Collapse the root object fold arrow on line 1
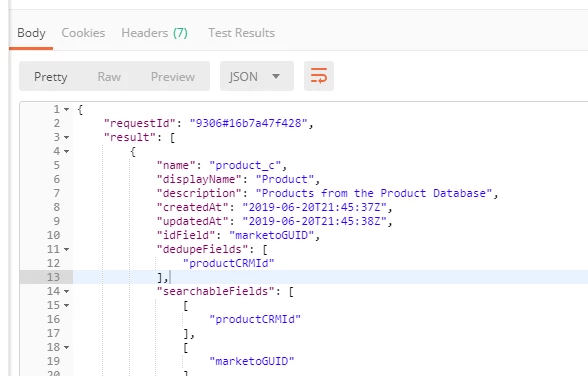This screenshot has width=588, height=376. 66,109
